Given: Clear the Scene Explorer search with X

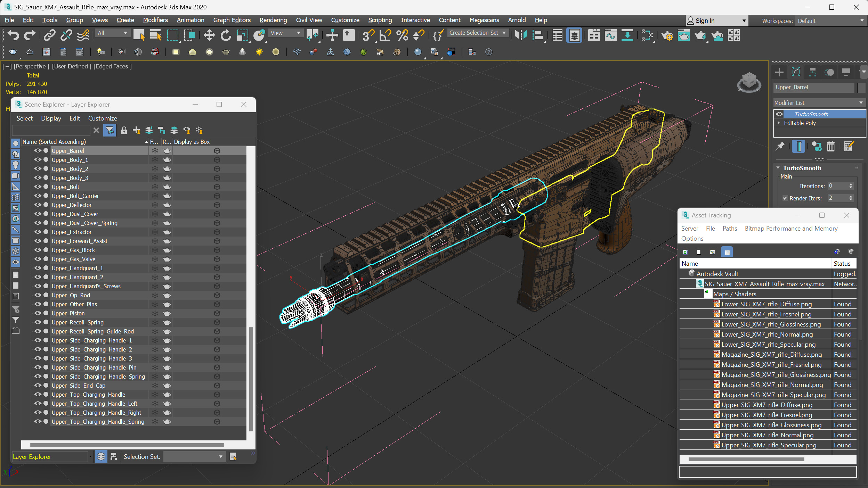Looking at the screenshot, I should click(96, 130).
